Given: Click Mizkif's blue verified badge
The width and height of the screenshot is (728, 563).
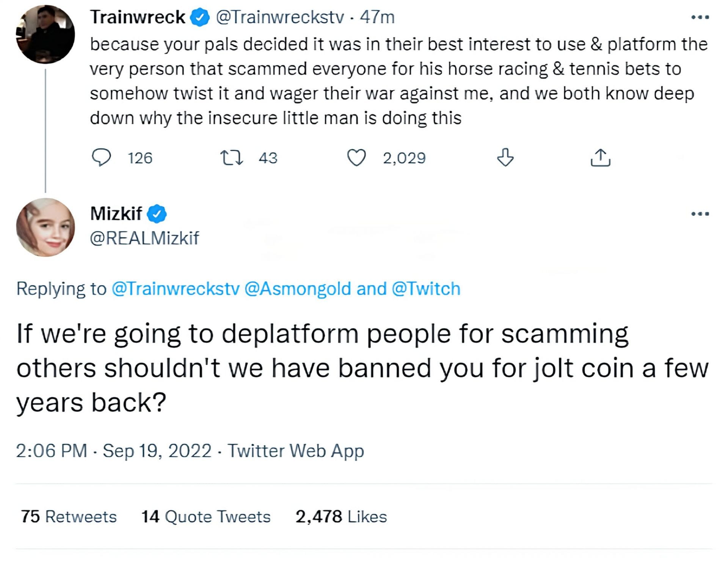Looking at the screenshot, I should tap(157, 213).
